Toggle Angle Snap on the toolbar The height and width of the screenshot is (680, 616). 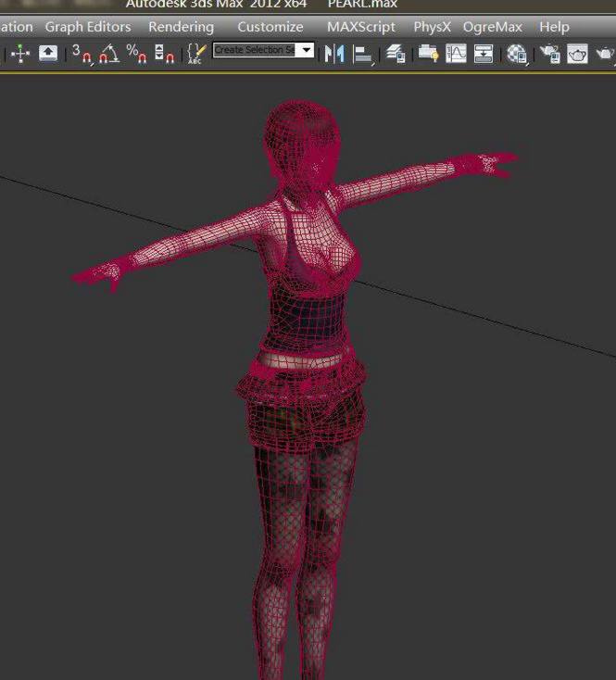tap(108, 54)
